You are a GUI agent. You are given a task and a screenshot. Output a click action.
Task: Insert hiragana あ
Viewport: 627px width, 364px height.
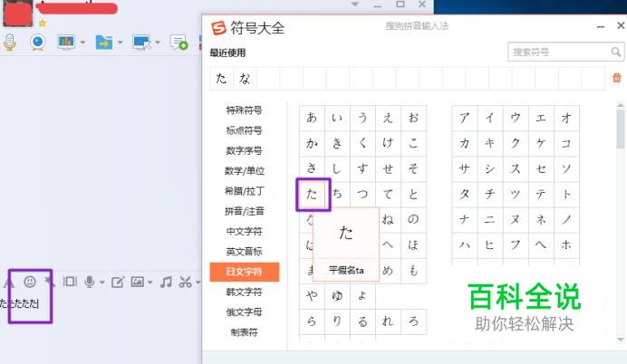[312, 118]
